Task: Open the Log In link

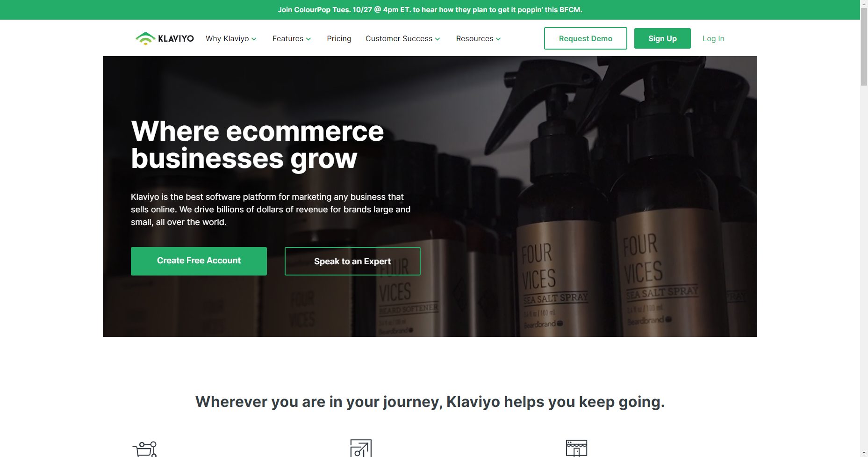Action: [x=713, y=38]
